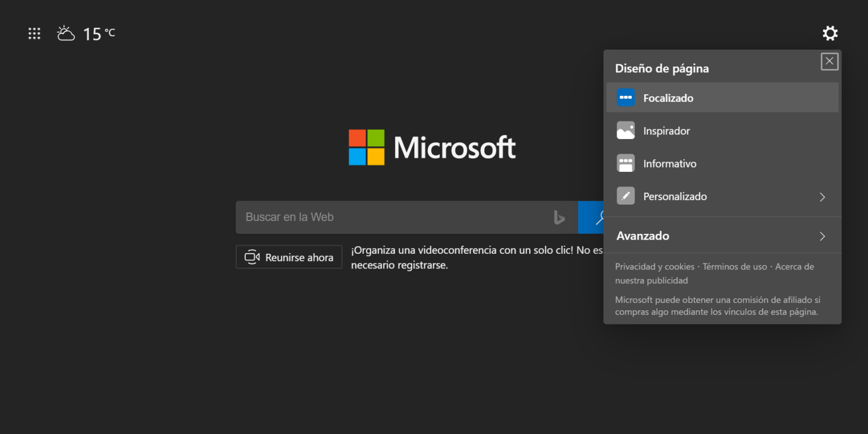The image size is (868, 434).
Task: Click the affiliate commission notice text
Action: point(718,306)
